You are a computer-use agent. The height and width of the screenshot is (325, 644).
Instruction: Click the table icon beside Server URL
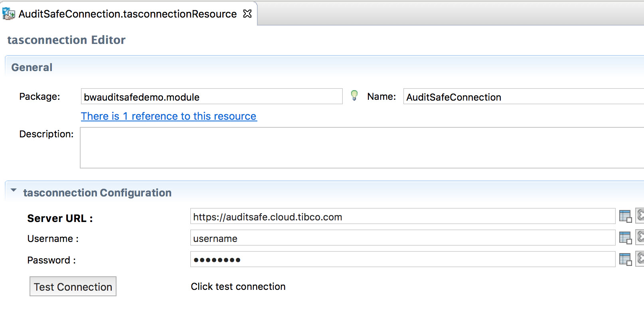(625, 216)
